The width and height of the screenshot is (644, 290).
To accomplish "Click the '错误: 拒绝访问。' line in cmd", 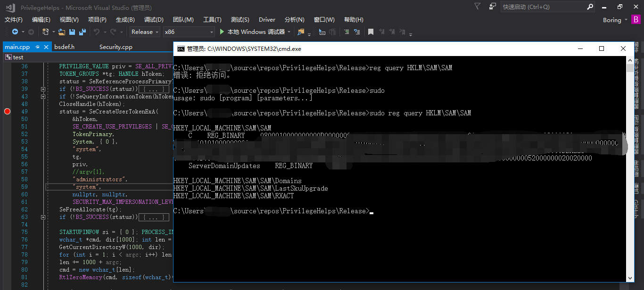I will 202,75.
